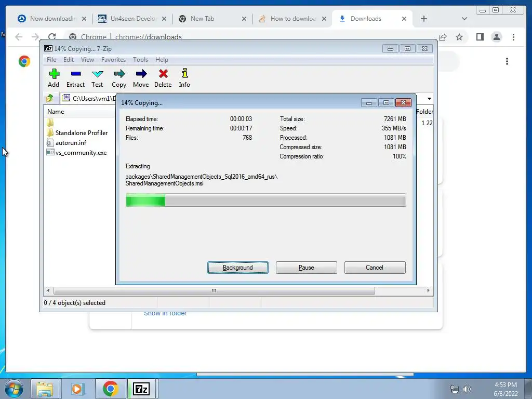Open Chrome side panel
The height and width of the screenshot is (399, 532).
pos(480,37)
